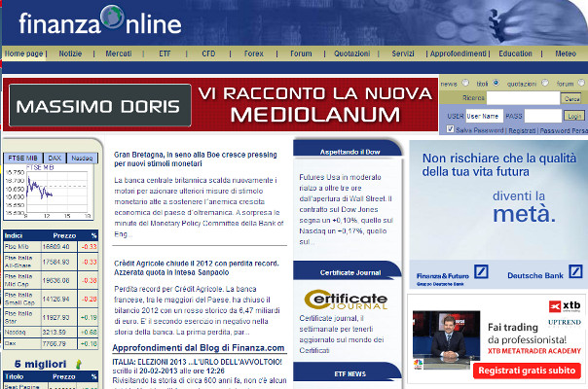Image resolution: width=588 pixels, height=389 pixels.
Task: Click the Registrati gratis subito button
Action: [527, 371]
